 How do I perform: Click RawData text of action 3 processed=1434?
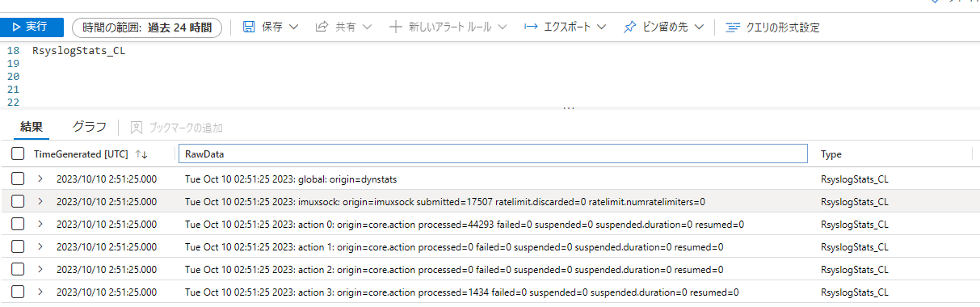tap(461, 292)
